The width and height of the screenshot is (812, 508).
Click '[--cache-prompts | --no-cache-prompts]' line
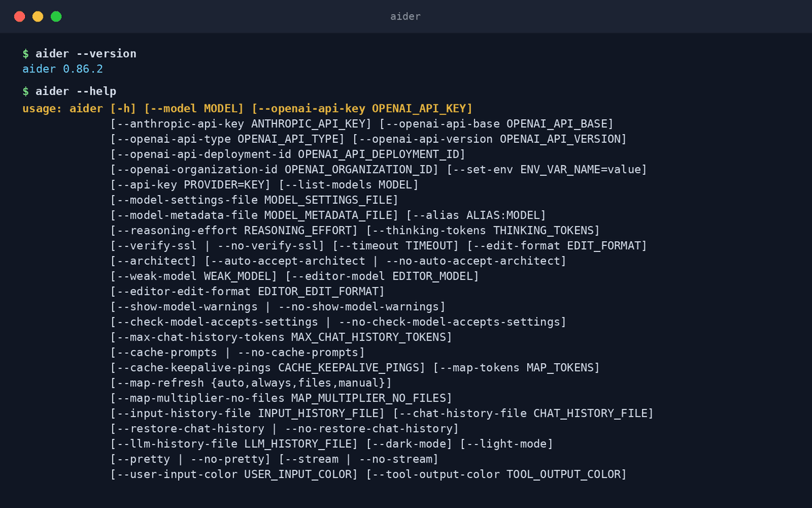point(238,352)
